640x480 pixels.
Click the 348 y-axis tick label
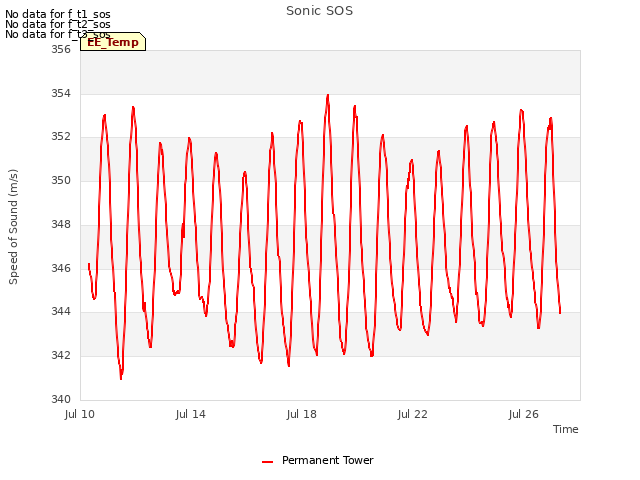61,224
